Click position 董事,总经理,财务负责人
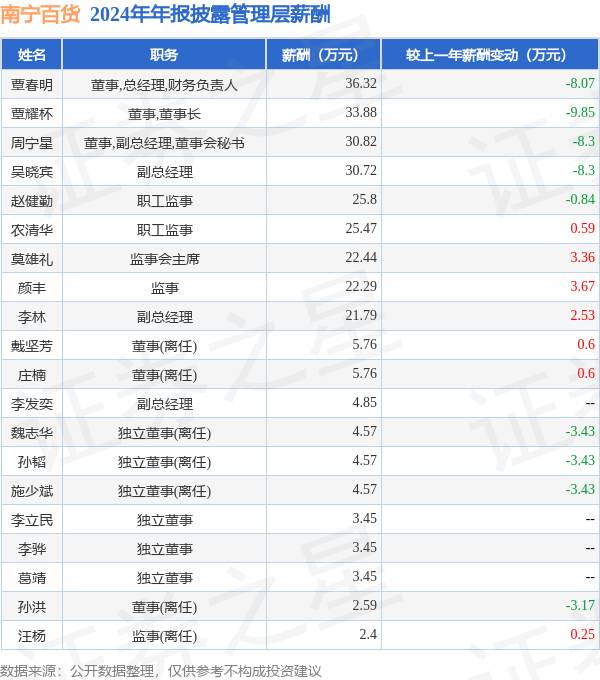Screen dimensions: 600x680 (x=164, y=85)
